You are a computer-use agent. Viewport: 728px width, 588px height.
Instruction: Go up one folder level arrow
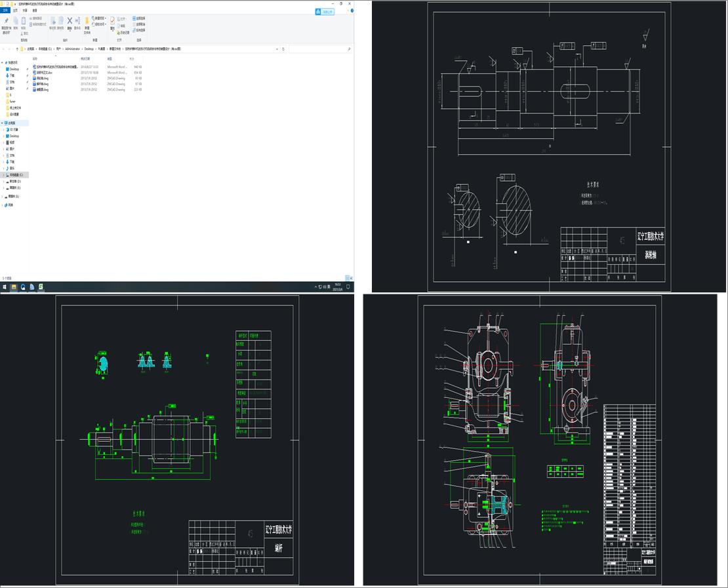16,49
